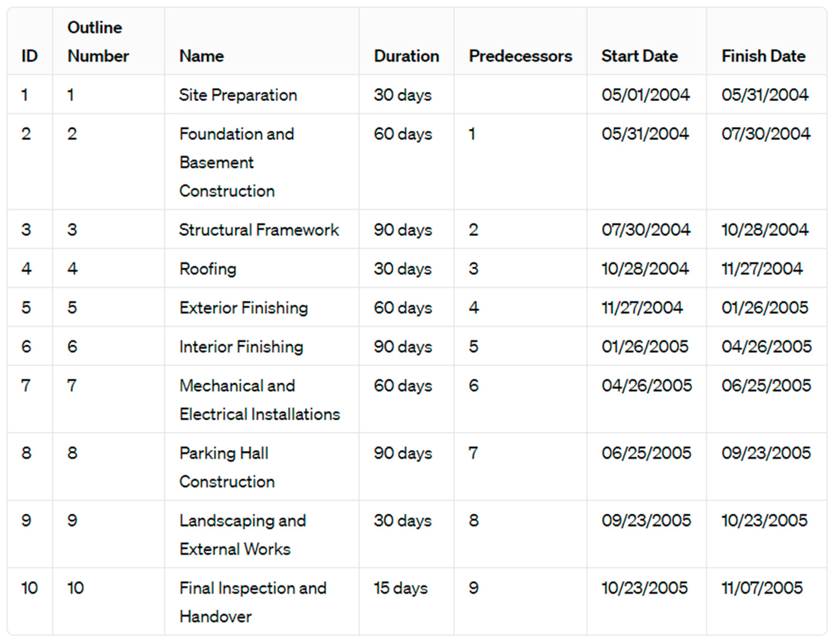
Task: Select the Exterior Finishing name cell
Action: pos(244,308)
